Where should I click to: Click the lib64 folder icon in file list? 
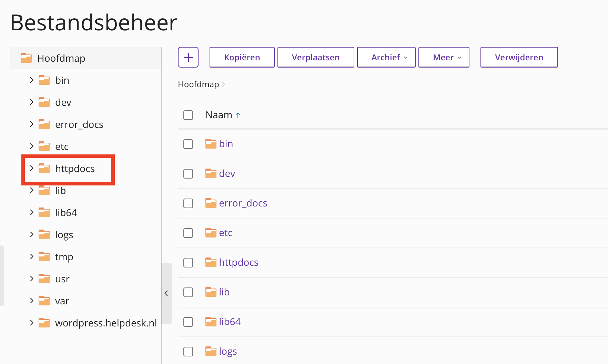(211, 322)
